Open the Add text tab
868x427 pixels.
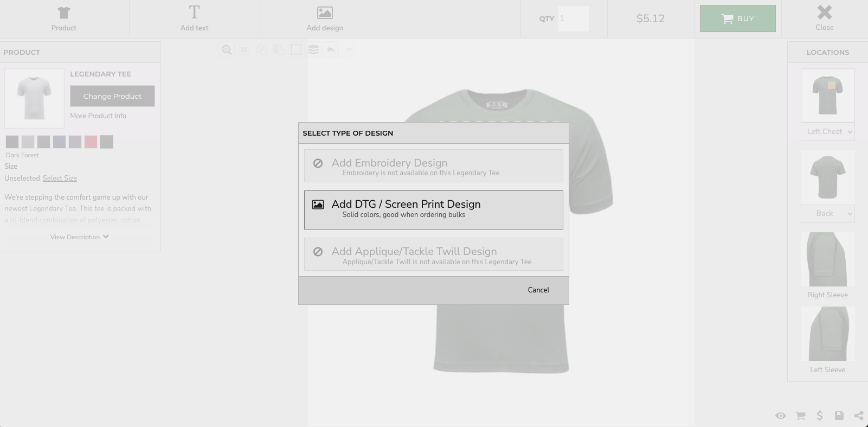coord(194,19)
